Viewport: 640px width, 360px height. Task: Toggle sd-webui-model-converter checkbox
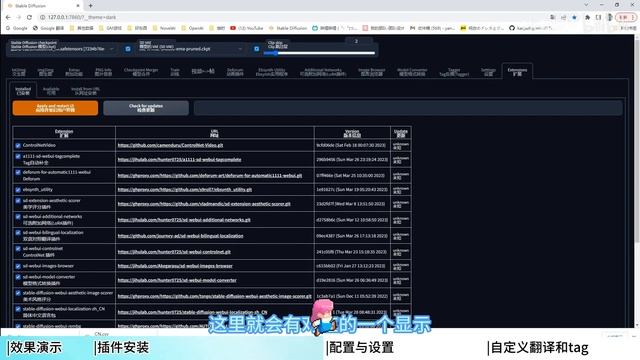[x=18, y=277]
